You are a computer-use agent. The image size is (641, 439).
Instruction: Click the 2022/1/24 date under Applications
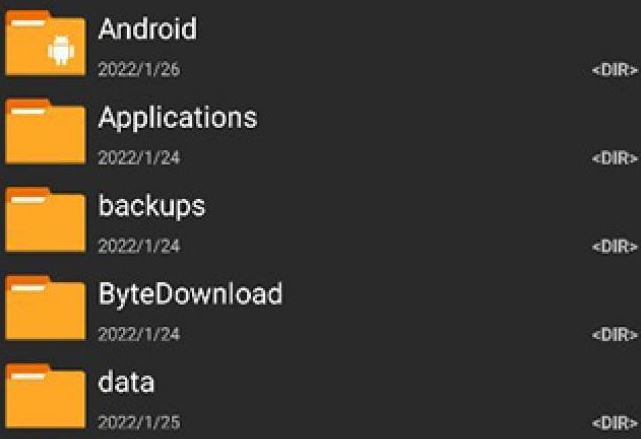click(x=139, y=158)
